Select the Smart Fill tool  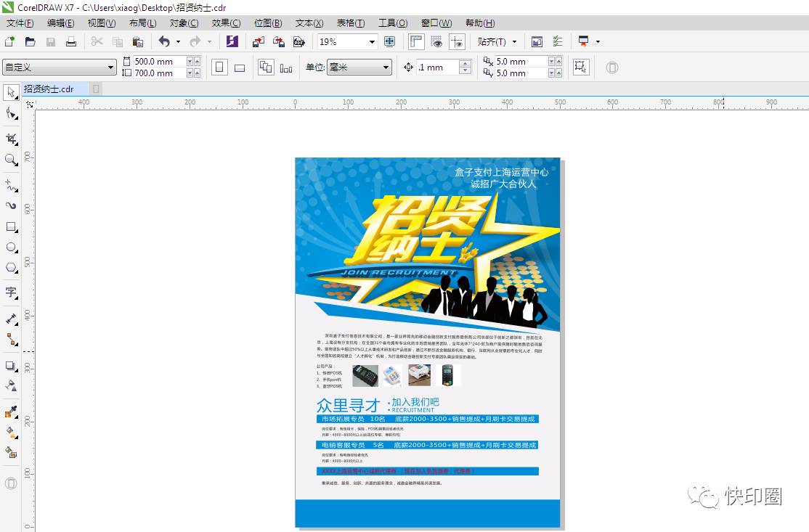click(11, 452)
